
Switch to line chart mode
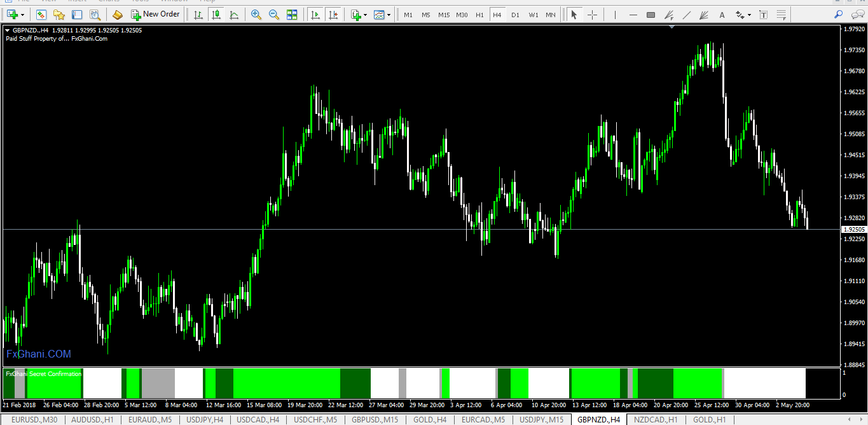tap(235, 14)
